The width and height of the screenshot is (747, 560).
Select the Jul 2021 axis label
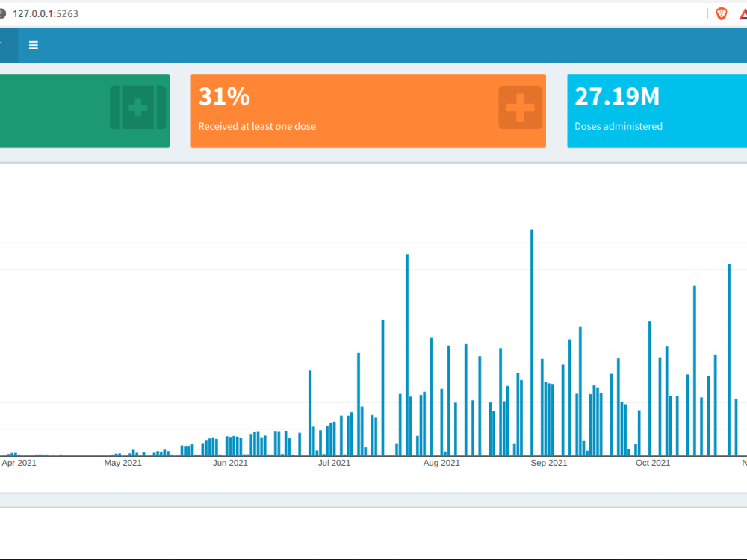tap(334, 463)
